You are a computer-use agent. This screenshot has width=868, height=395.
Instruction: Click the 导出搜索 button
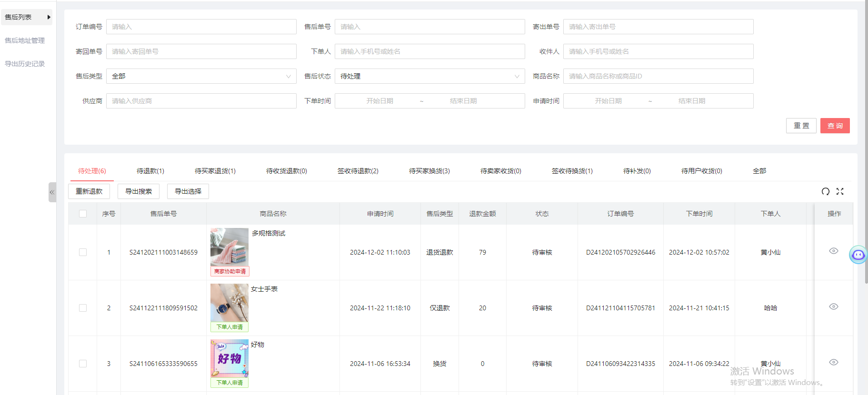click(139, 191)
